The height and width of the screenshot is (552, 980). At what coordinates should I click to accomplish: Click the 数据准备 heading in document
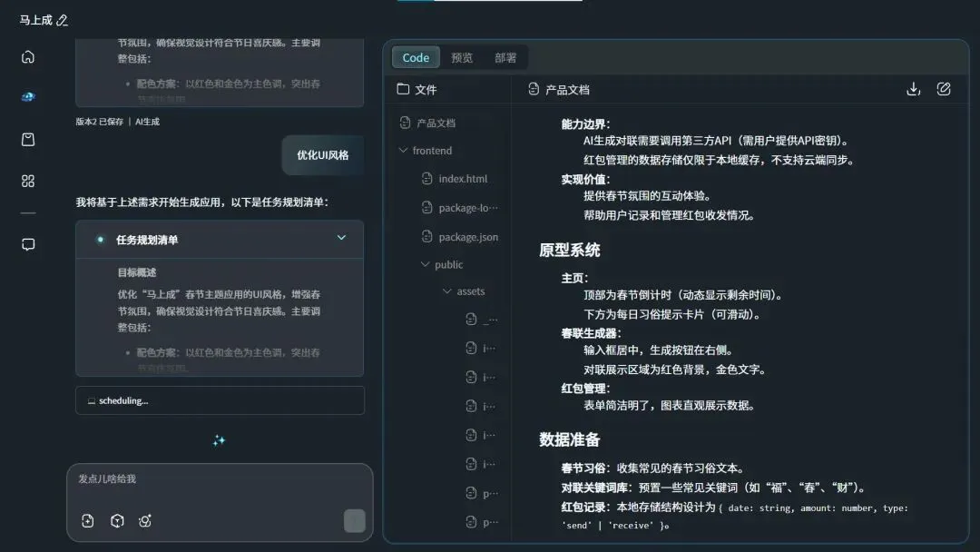(569, 440)
